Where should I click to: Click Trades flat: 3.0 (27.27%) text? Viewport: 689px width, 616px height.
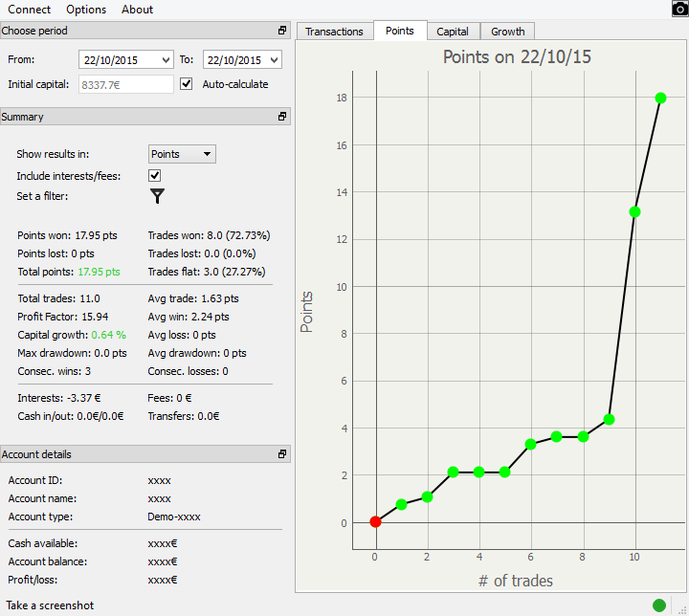pyautogui.click(x=207, y=272)
